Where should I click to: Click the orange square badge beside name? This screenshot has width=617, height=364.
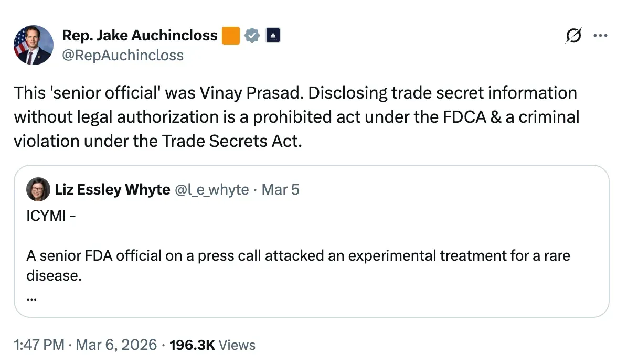click(x=231, y=36)
